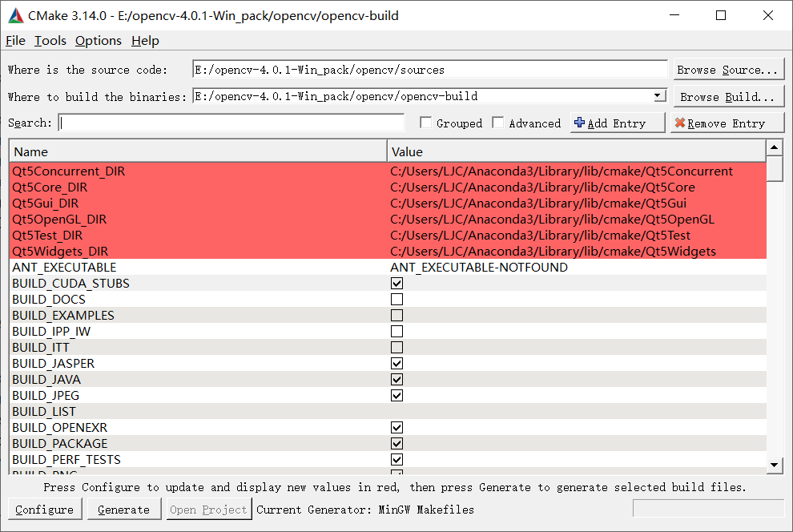This screenshot has width=793, height=532.
Task: Click the progress bar at bottom right
Action: [x=708, y=507]
